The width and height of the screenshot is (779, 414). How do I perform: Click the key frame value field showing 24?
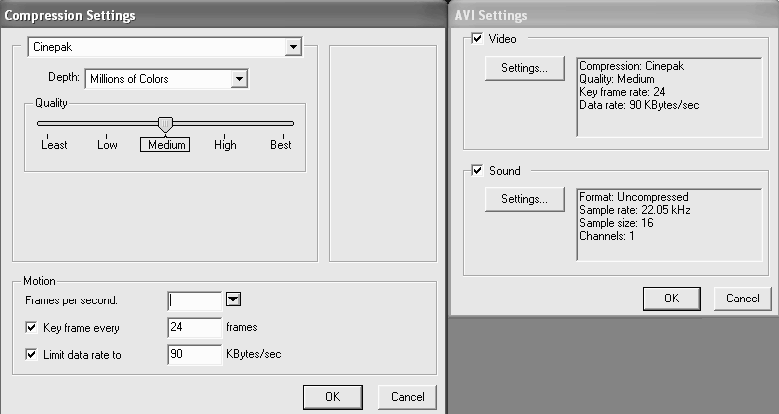(194, 327)
